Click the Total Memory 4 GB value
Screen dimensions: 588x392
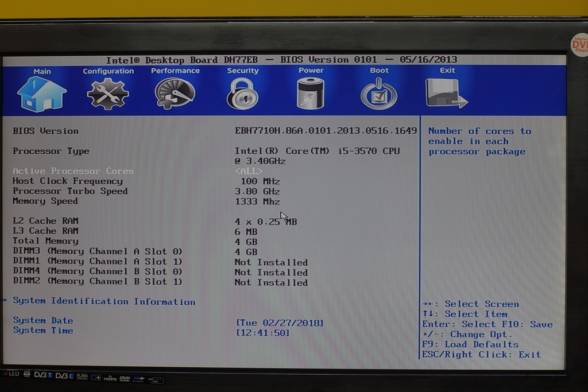click(x=246, y=242)
